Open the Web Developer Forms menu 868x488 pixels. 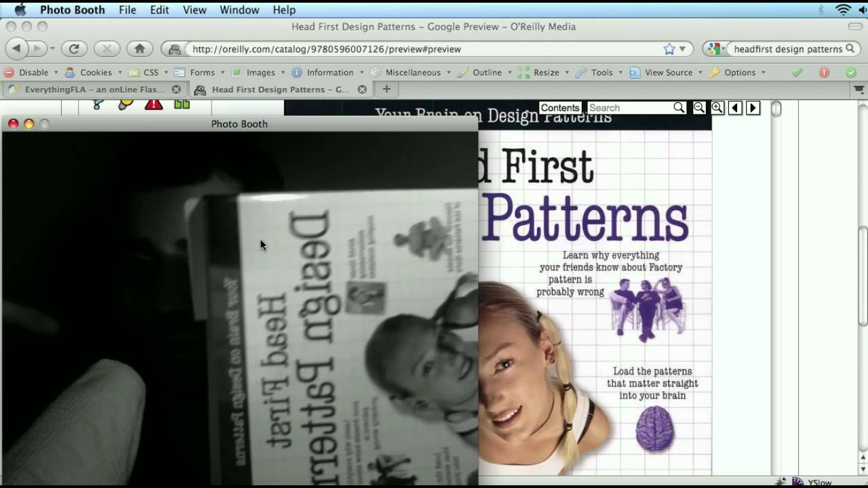(x=200, y=73)
